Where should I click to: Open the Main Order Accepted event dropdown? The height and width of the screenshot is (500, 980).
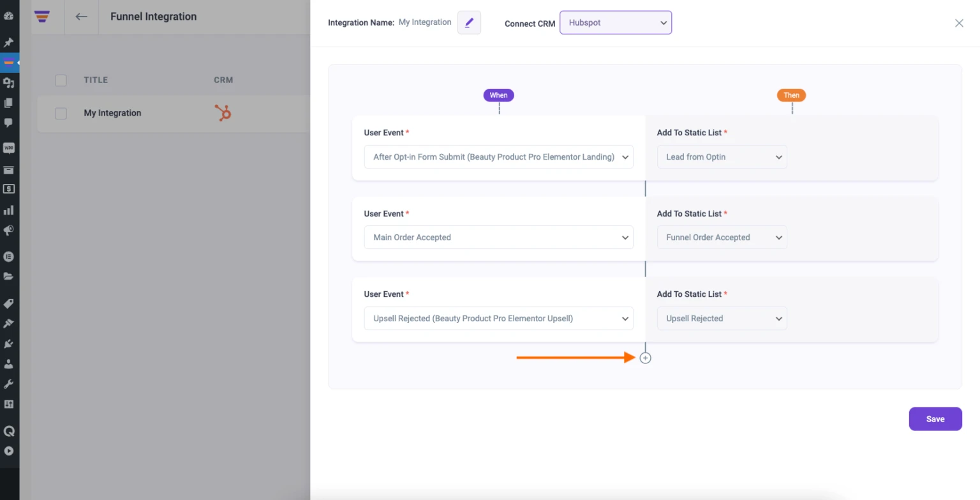(x=499, y=238)
